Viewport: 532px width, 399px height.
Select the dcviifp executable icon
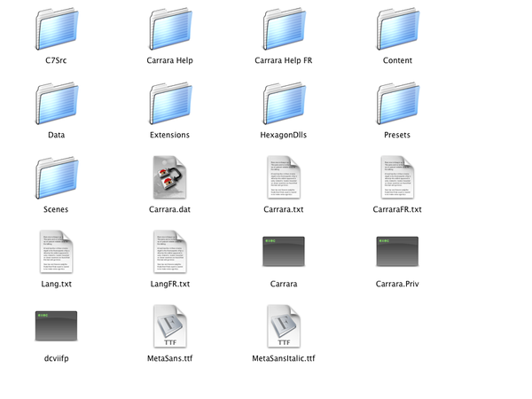56,325
